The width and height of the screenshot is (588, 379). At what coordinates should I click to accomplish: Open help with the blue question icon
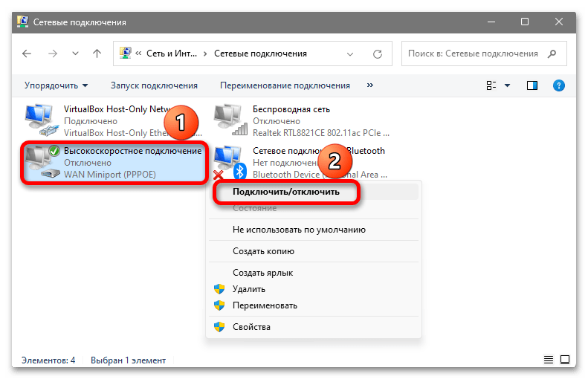(559, 85)
